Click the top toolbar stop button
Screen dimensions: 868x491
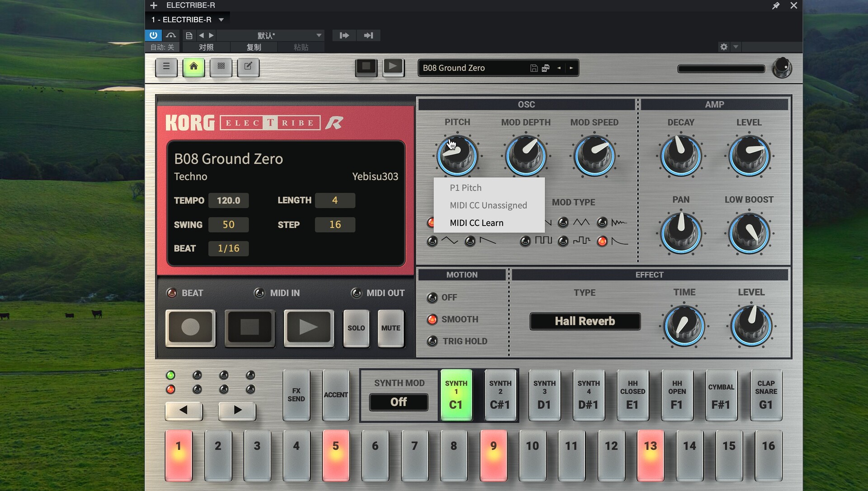(366, 67)
